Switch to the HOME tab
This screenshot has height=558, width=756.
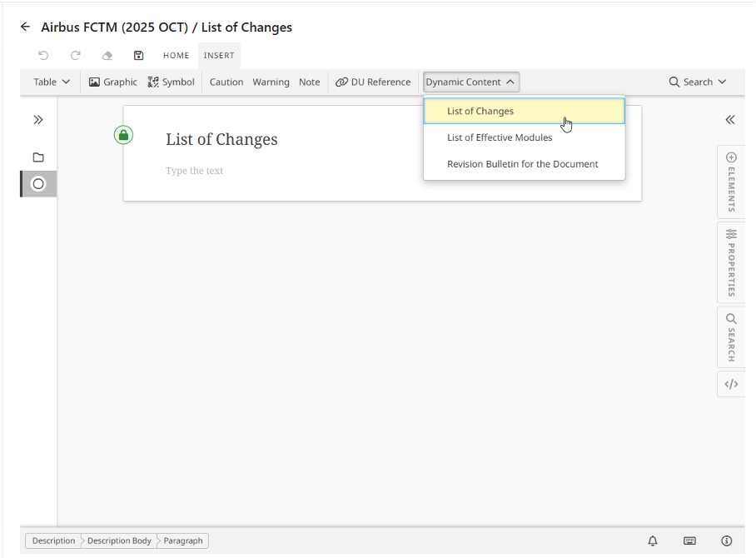click(176, 56)
